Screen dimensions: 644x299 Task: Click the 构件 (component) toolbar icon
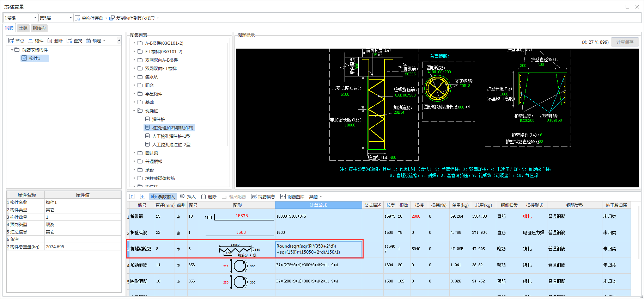click(x=30, y=41)
